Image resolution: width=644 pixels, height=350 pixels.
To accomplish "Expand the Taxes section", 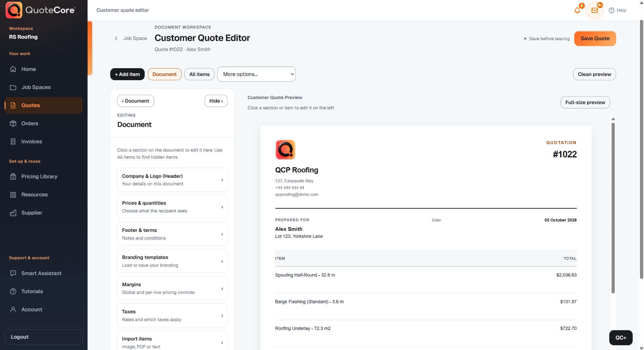I will pyautogui.click(x=172, y=315).
